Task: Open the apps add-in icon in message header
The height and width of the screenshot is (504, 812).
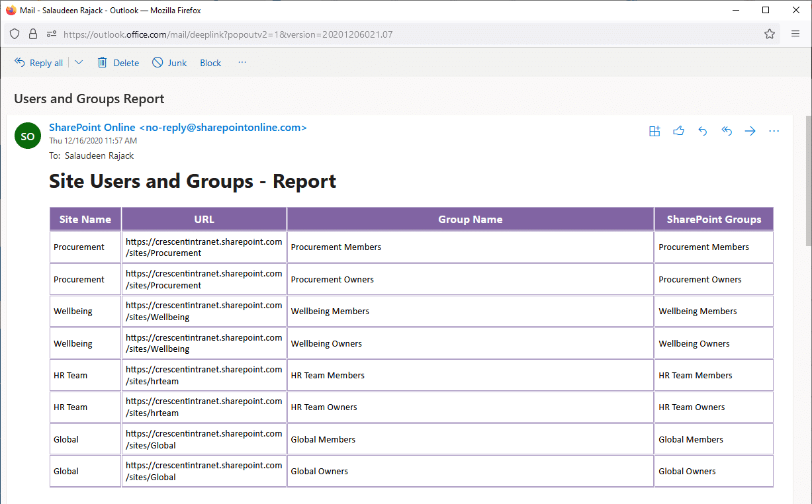Action: (x=654, y=131)
